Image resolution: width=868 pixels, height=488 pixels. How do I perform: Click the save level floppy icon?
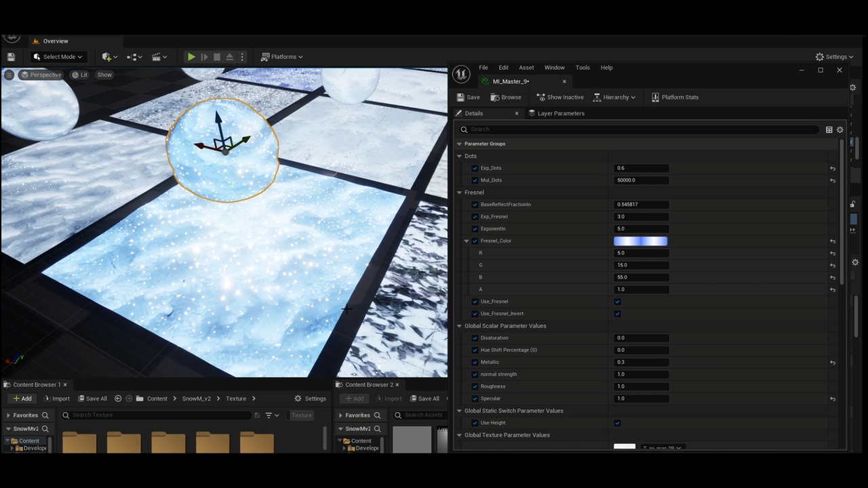coord(11,57)
